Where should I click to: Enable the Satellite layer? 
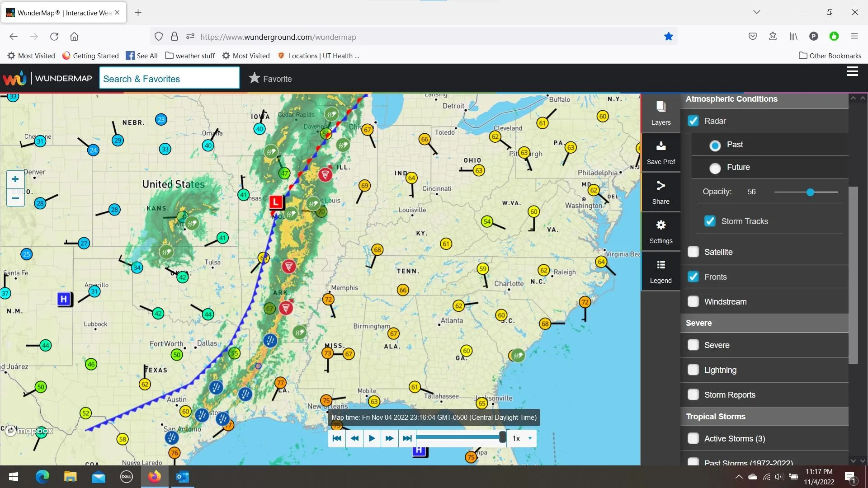coord(693,252)
